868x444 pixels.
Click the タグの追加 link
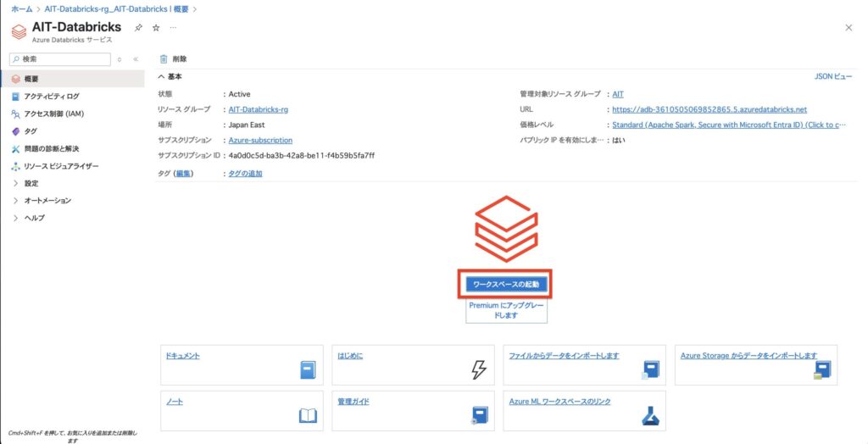245,174
